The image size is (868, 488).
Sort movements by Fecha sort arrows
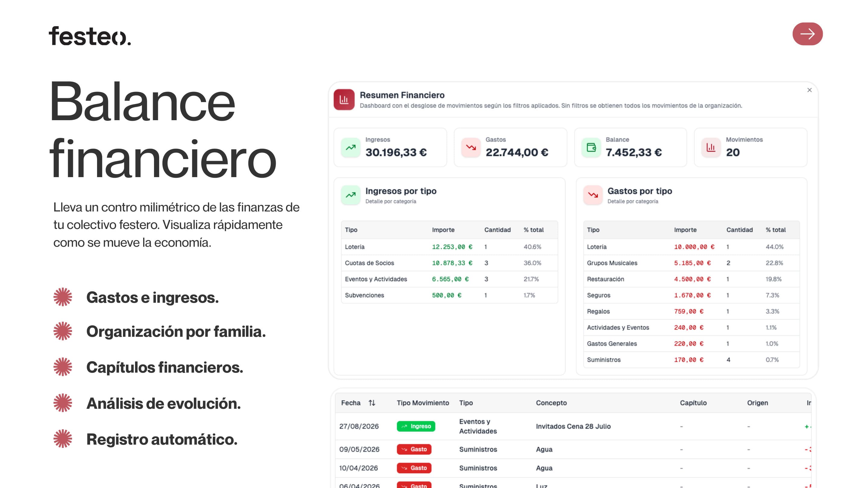372,403
